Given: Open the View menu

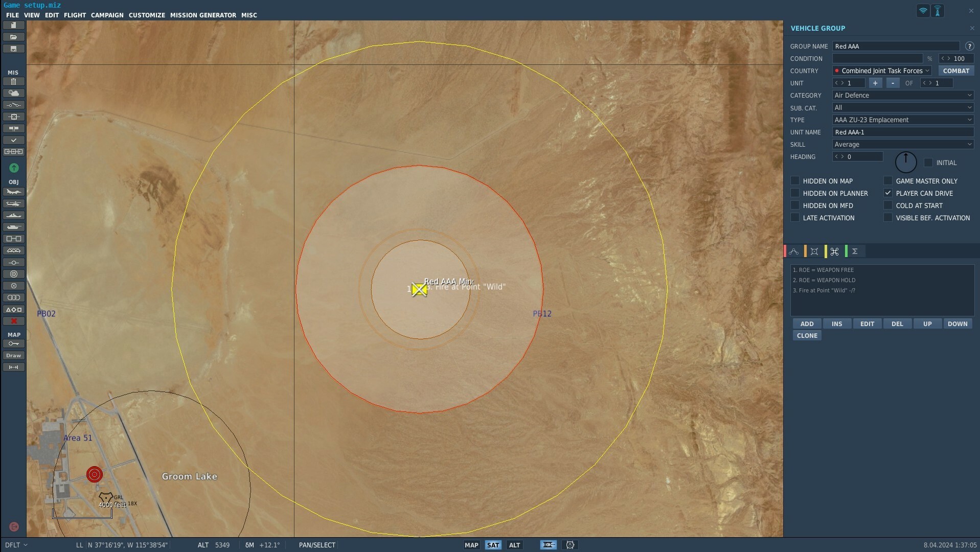Looking at the screenshot, I should tap(32, 15).
